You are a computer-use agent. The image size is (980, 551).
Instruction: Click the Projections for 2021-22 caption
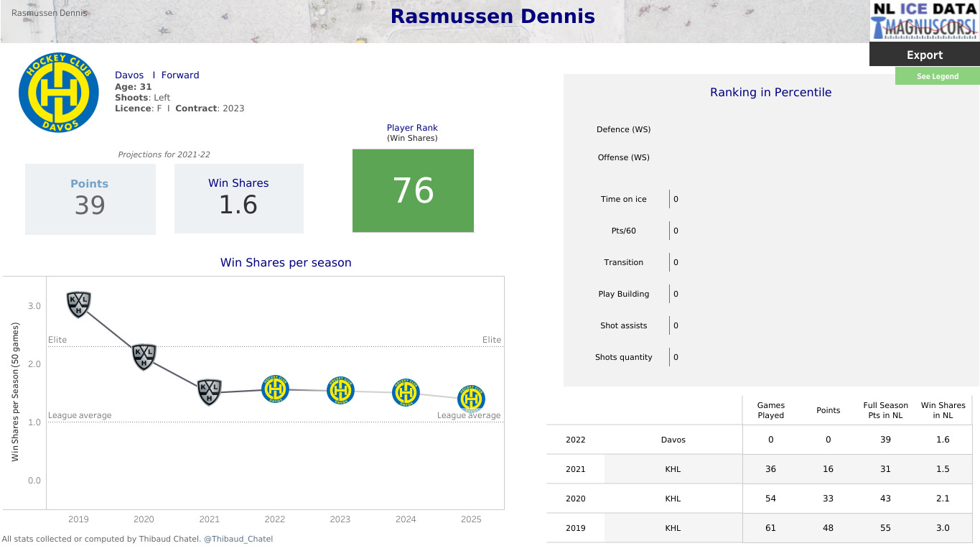[x=164, y=154]
